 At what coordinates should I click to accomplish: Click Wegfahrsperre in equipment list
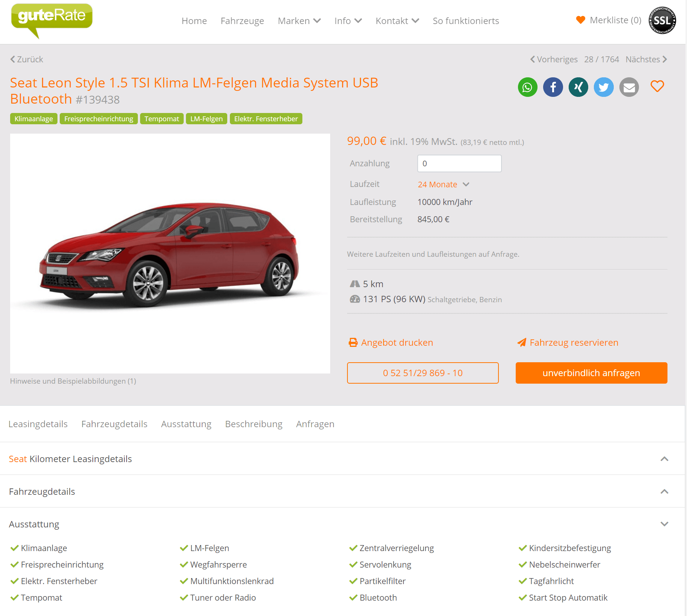tap(219, 565)
